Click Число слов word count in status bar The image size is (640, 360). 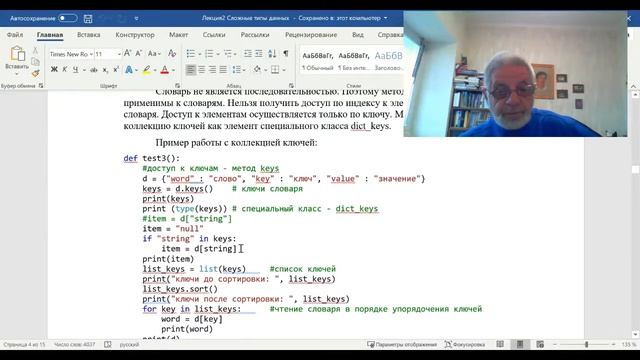coord(74,344)
